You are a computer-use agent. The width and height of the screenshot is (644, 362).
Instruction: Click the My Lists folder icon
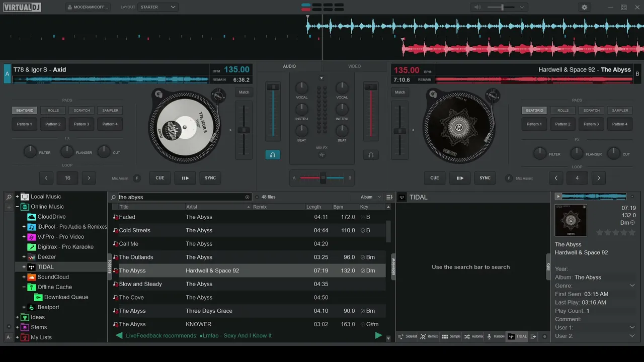click(25, 337)
